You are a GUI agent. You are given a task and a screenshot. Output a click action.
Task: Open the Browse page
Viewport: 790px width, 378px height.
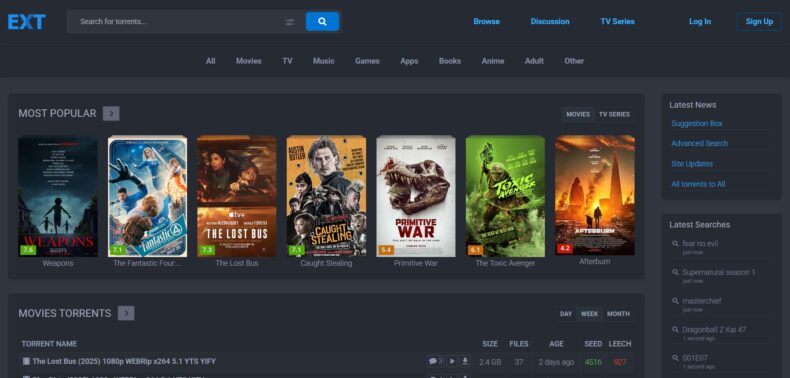click(x=486, y=21)
